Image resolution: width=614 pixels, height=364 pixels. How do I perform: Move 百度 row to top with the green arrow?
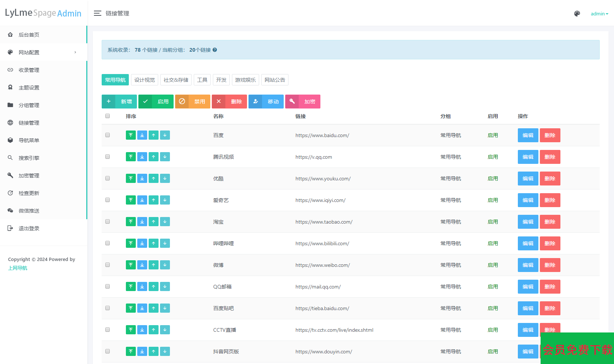point(131,135)
